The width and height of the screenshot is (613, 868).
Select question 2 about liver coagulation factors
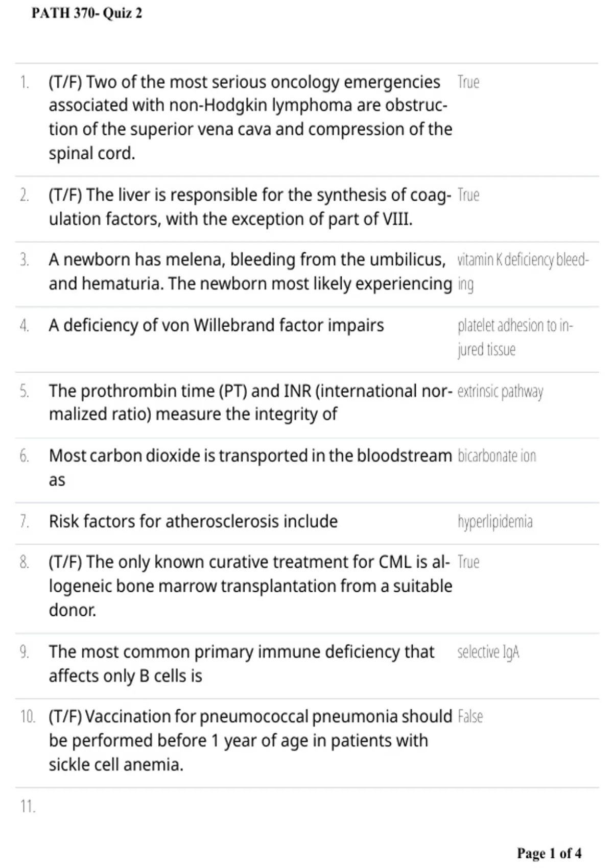(x=250, y=207)
